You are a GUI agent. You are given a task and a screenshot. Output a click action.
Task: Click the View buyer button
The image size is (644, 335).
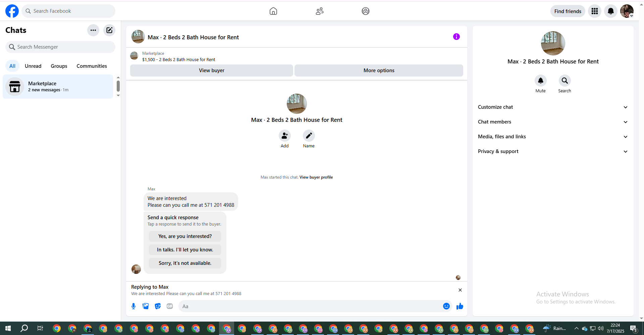(212, 70)
